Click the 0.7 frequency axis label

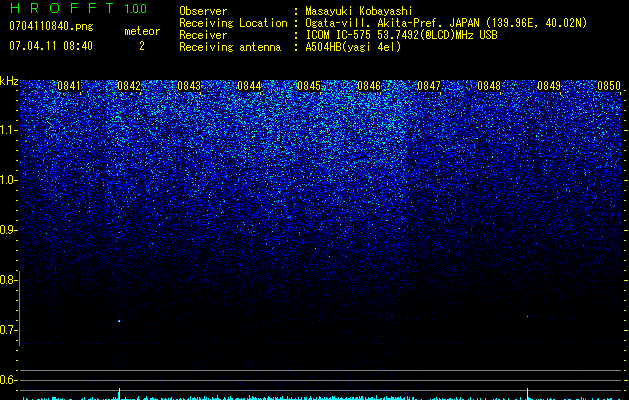pos(8,330)
